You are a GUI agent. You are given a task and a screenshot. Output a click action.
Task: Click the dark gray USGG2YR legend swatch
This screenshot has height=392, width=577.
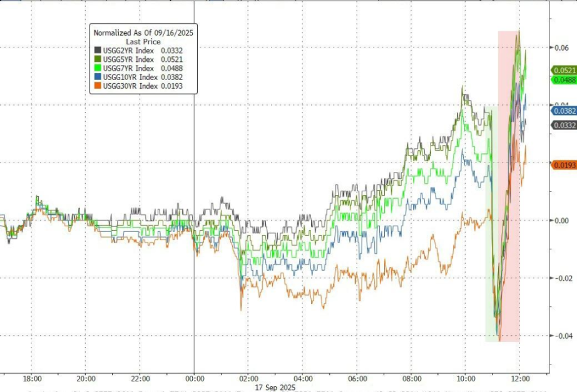click(98, 50)
